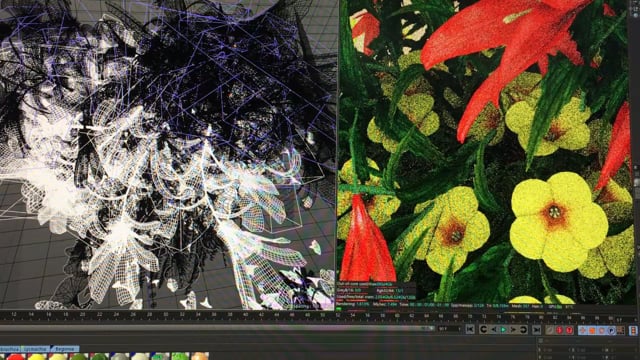This screenshot has height=360, width=640.
Task: Step forward one frame
Action: click(513, 329)
